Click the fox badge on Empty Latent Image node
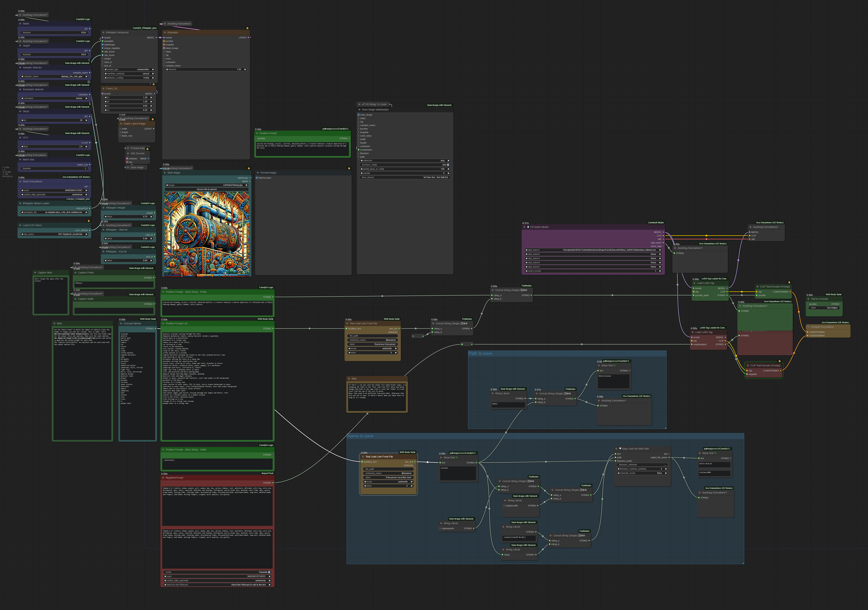The height and width of the screenshot is (610, 868). [153, 119]
